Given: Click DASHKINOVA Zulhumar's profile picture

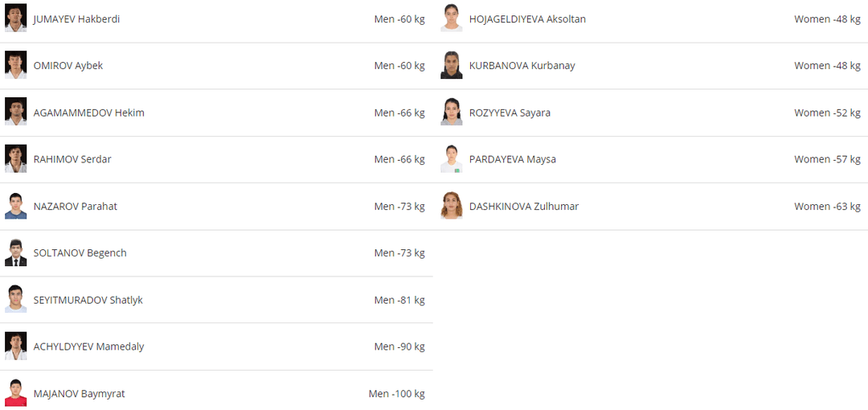Looking at the screenshot, I should pyautogui.click(x=452, y=206).
